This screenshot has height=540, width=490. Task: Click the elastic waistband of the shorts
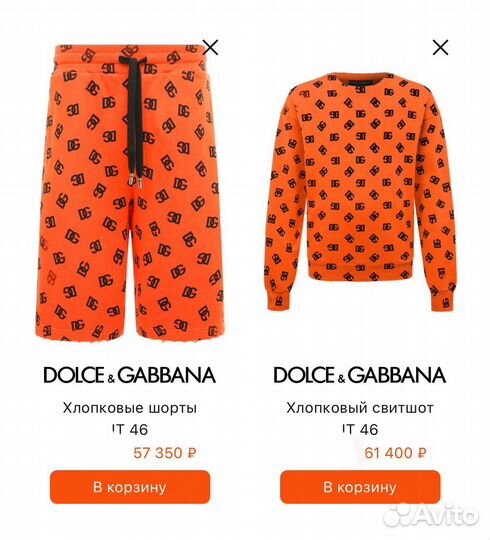(129, 58)
